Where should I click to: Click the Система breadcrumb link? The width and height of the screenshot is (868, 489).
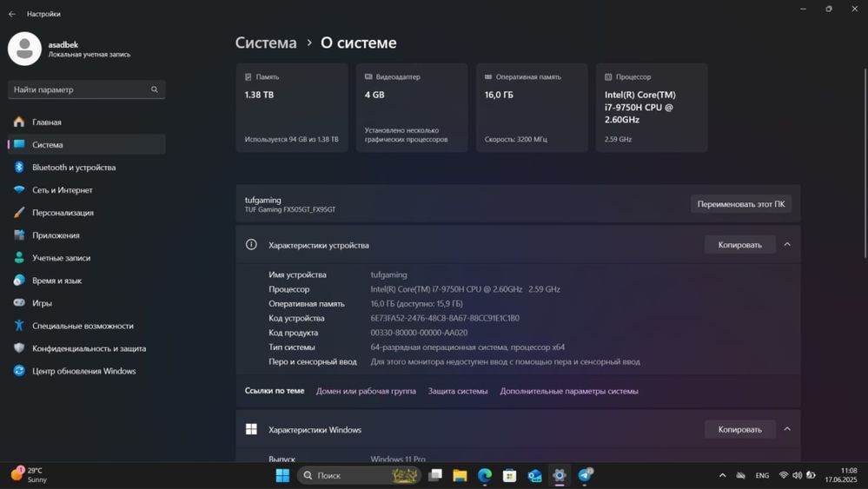coord(266,43)
